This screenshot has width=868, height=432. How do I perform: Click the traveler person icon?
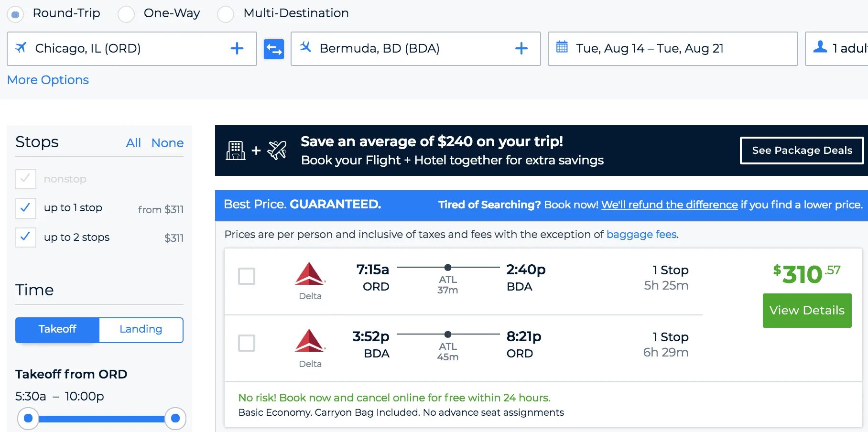click(x=820, y=47)
